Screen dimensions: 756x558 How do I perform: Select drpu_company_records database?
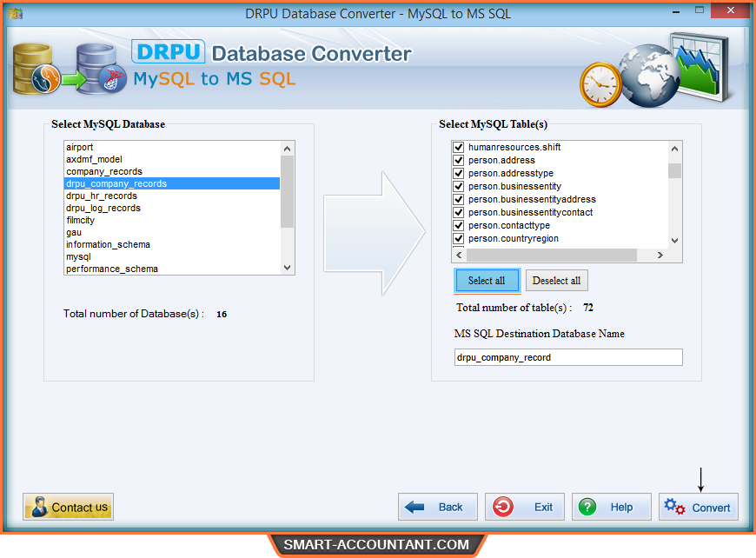pyautogui.click(x=172, y=183)
